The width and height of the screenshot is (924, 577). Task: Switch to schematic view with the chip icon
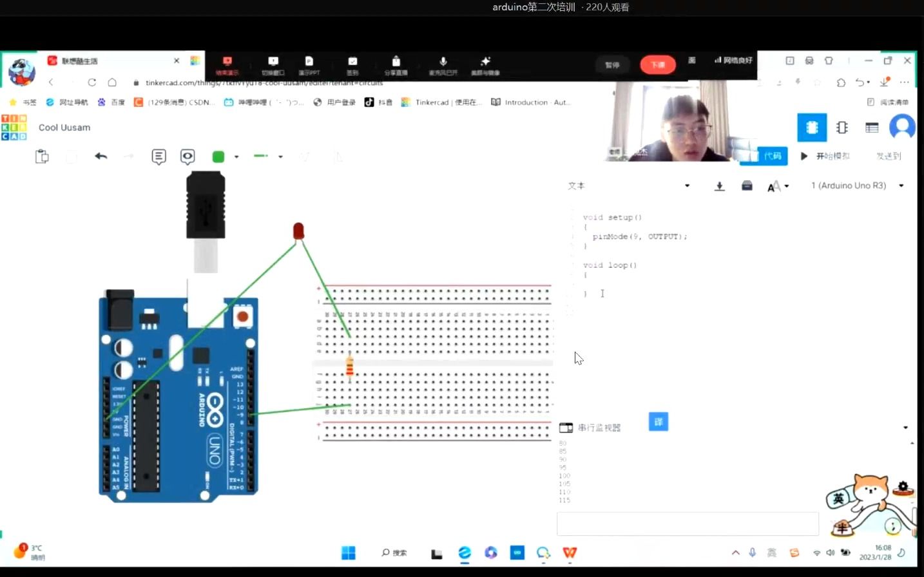coord(842,127)
